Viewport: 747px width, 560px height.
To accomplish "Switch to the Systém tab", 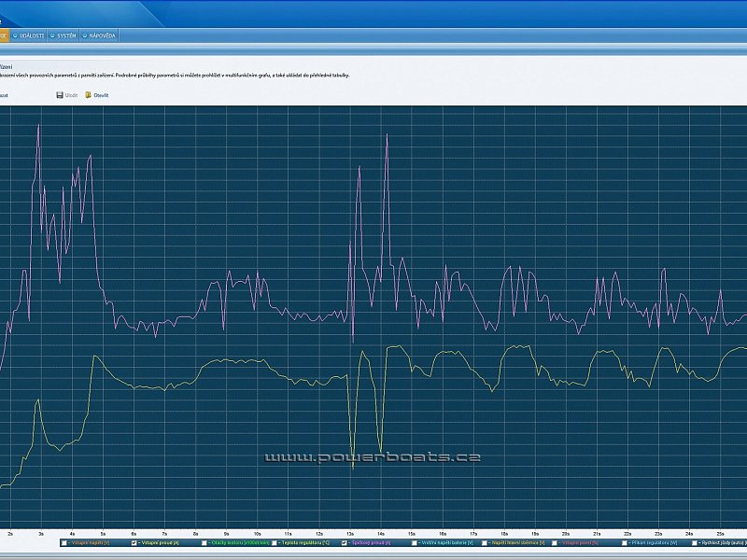I will pyautogui.click(x=63, y=35).
